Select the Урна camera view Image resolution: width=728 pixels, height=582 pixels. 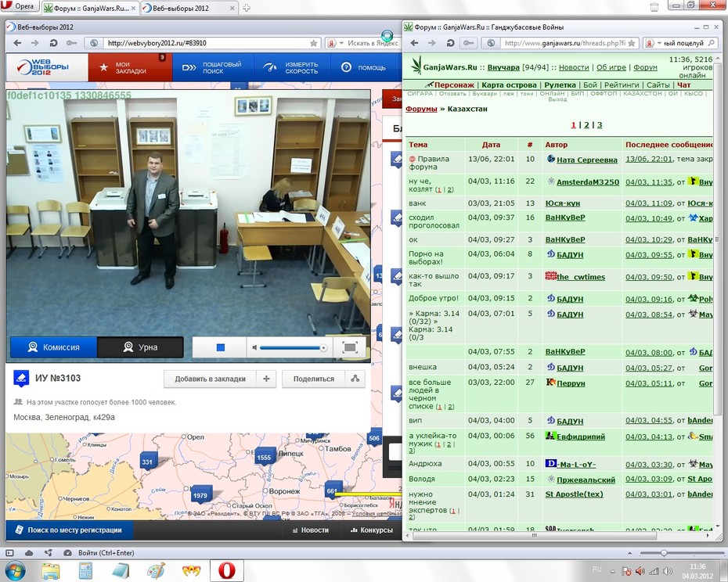pyautogui.click(x=140, y=347)
